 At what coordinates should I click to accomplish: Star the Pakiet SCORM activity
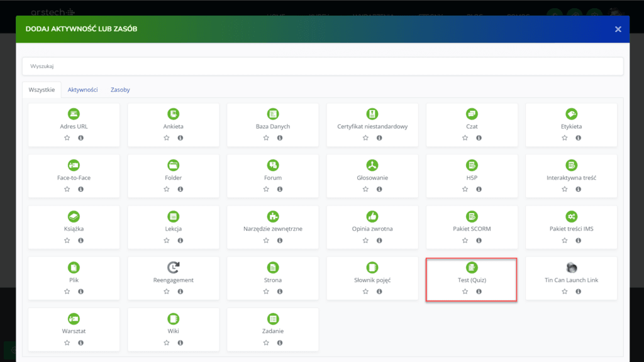(465, 241)
